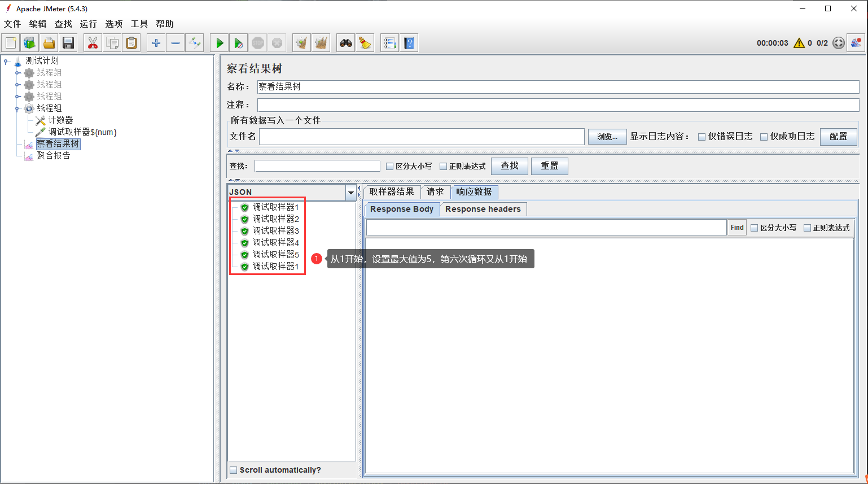Expand the first disabled 线程组 node

click(x=17, y=73)
